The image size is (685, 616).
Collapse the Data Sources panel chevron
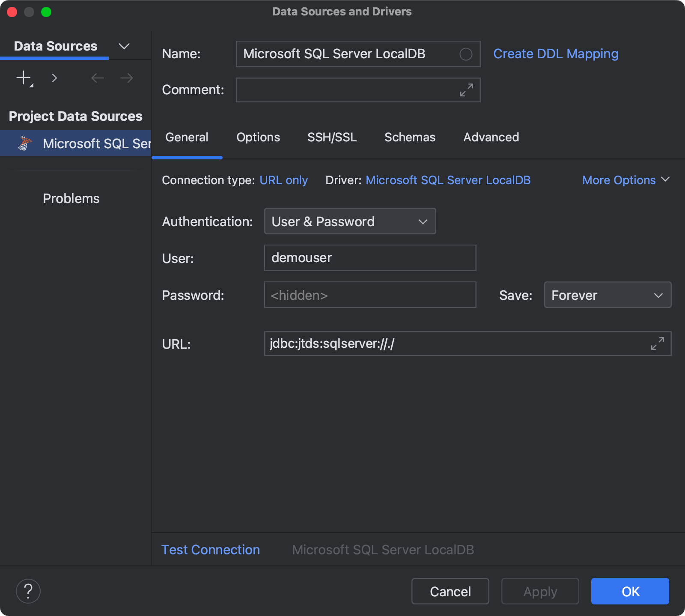124,46
